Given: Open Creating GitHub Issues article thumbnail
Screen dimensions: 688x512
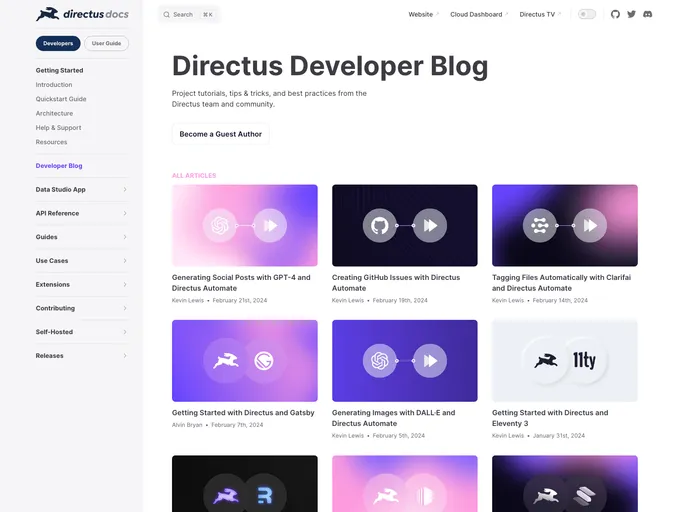Looking at the screenshot, I should coord(405,226).
